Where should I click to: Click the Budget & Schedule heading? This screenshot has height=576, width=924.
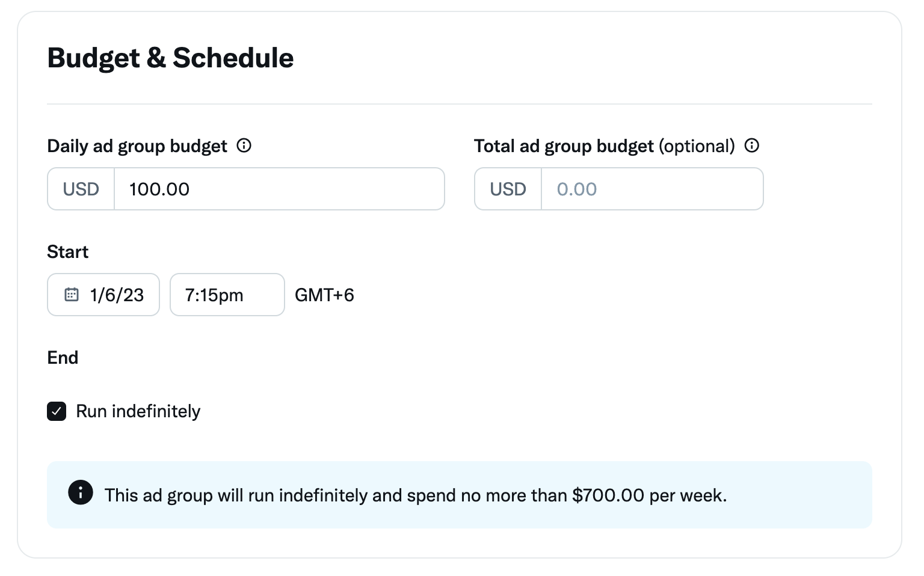click(170, 58)
